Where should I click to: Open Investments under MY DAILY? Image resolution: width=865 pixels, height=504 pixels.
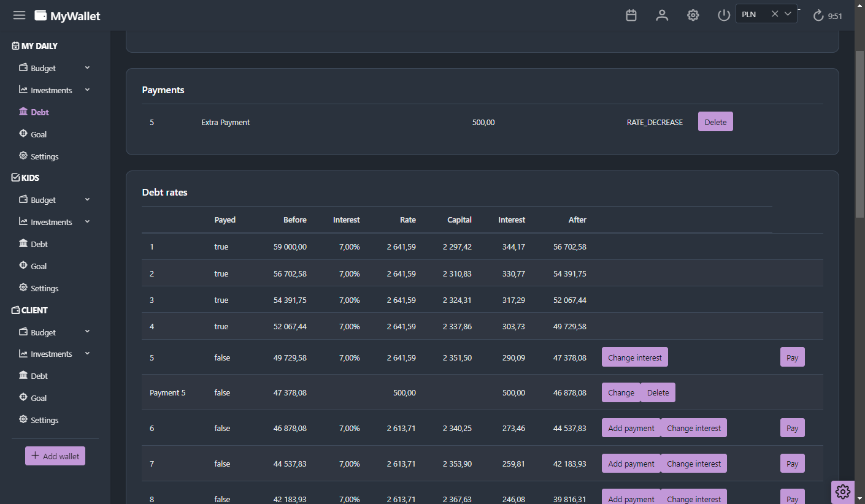(x=45, y=90)
